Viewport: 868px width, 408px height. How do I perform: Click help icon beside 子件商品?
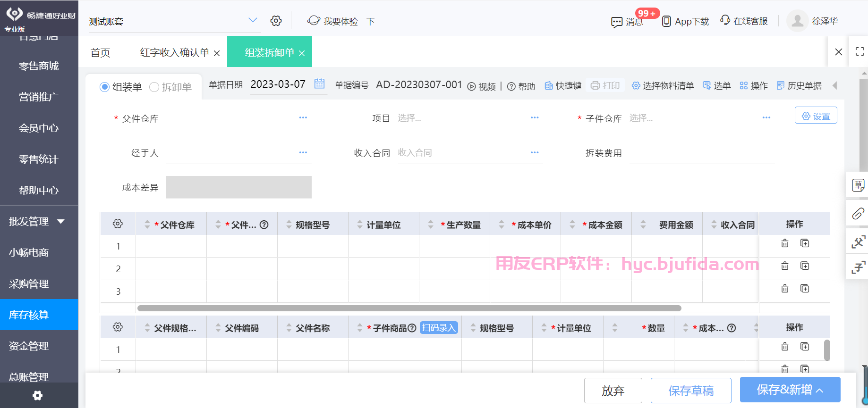(x=412, y=328)
